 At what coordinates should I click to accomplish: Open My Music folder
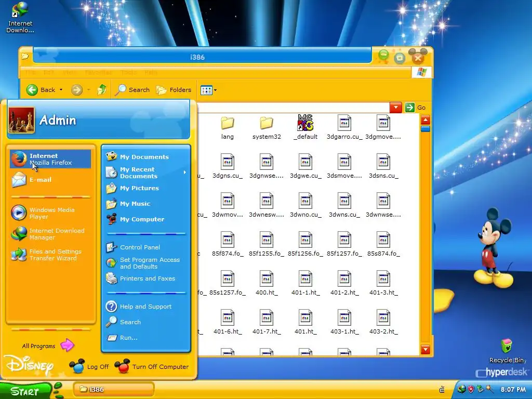pyautogui.click(x=146, y=204)
